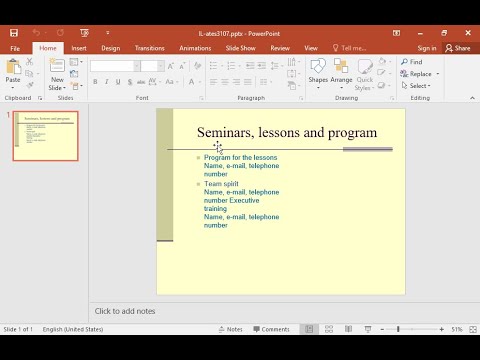Click the Paste clipboard icon
This screenshot has width=480, height=360.
pos(13,67)
